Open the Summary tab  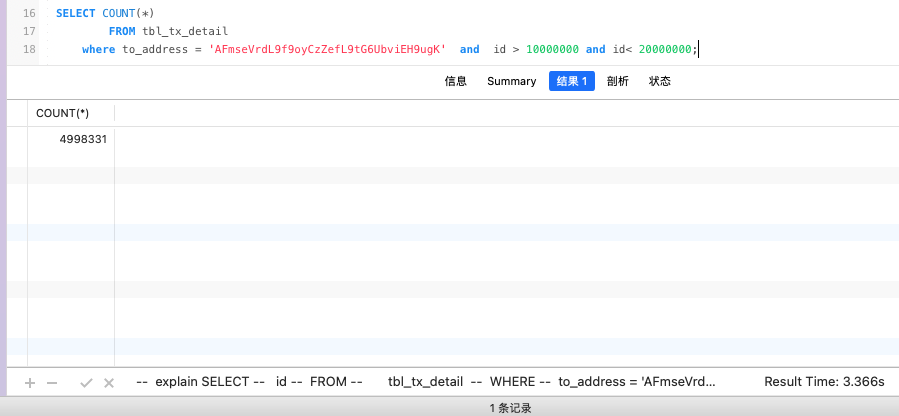pos(511,81)
